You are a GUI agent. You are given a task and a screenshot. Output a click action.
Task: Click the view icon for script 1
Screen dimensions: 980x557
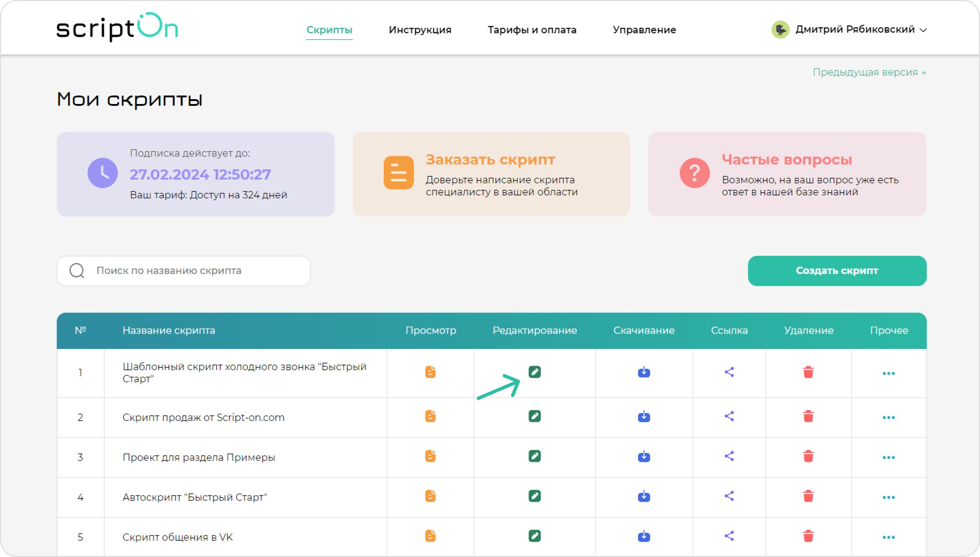[x=430, y=372]
